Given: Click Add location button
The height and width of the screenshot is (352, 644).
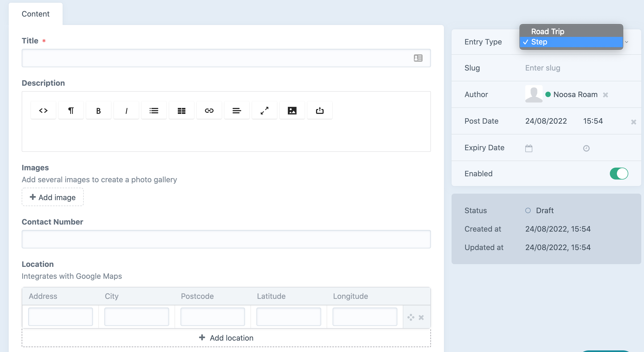Looking at the screenshot, I should tap(226, 338).
